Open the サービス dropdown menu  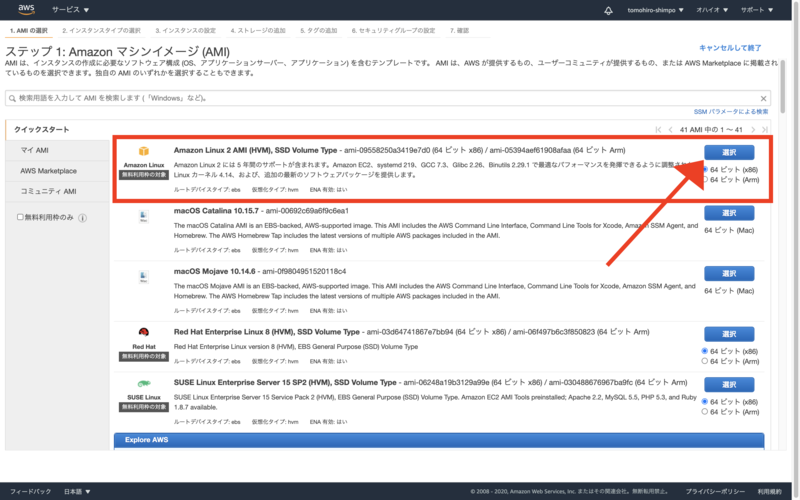coord(70,10)
